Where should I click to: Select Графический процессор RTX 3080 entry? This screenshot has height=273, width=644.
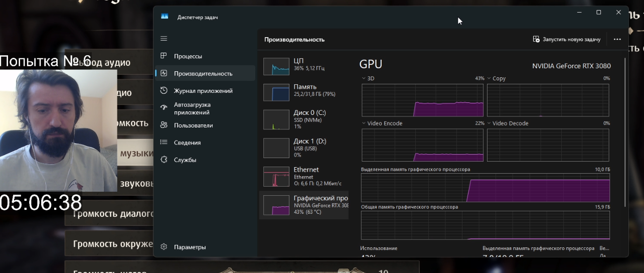[x=304, y=205]
